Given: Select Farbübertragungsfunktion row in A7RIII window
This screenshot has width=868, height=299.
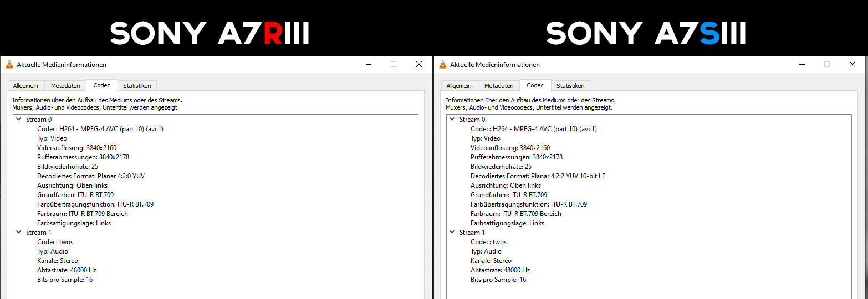Looking at the screenshot, I should (95, 204).
